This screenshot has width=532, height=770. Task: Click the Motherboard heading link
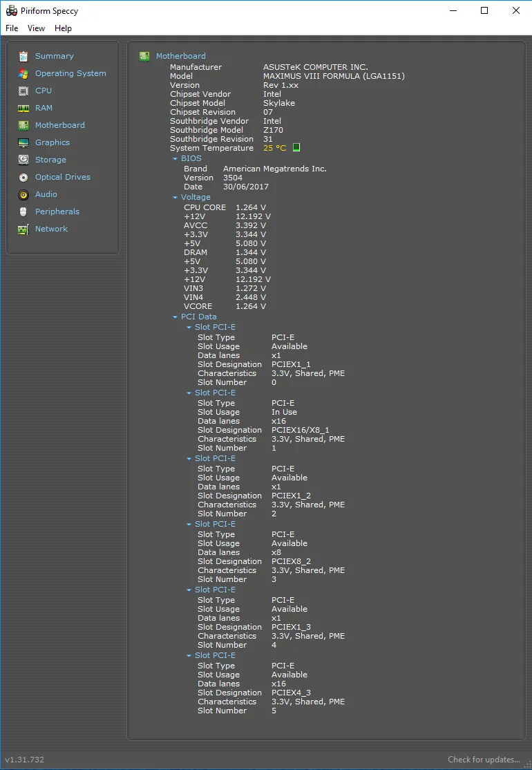pyautogui.click(x=180, y=56)
